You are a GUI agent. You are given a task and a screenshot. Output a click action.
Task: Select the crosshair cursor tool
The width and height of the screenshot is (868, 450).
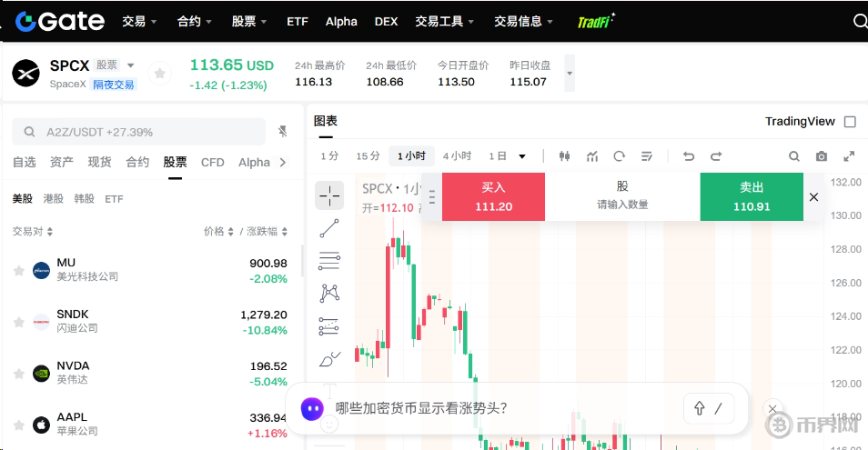click(329, 195)
